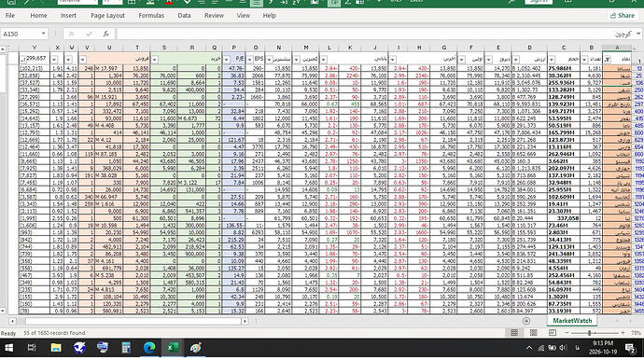Switch to Page Layout view icon in status bar
The width and height of the screenshot is (644, 360).
(x=534, y=333)
